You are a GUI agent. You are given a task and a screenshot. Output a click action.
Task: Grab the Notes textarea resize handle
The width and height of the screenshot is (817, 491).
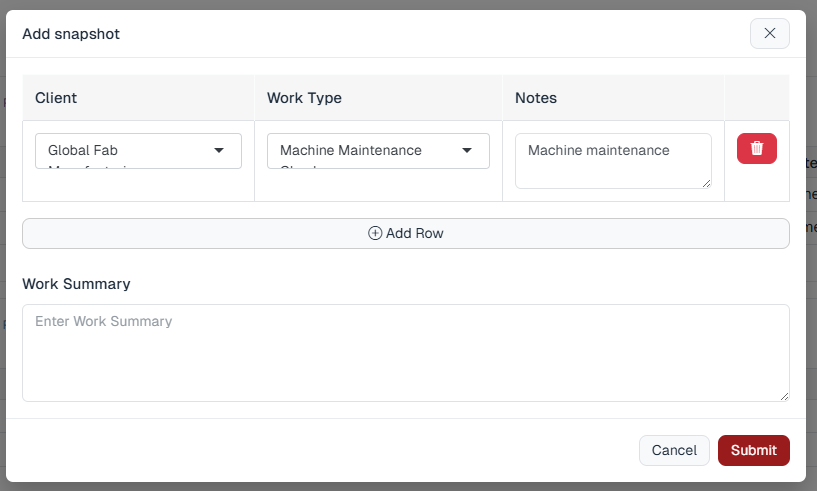tap(706, 183)
